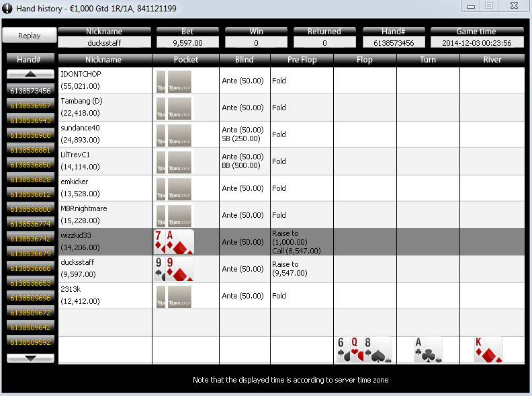This screenshot has width=532, height=396.
Task: Click the River column header
Action: coord(492,59)
